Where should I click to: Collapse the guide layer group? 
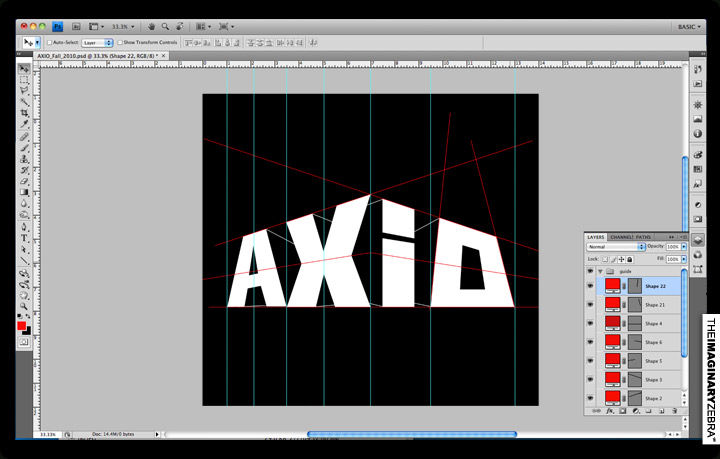[x=600, y=271]
